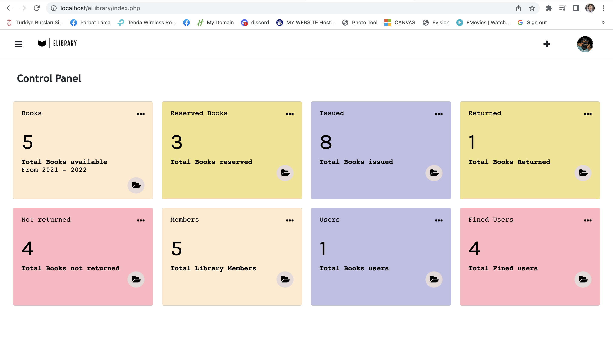Image resolution: width=613 pixels, height=364 pixels.
Task: Open folder icon on Users card
Action: coord(434,279)
